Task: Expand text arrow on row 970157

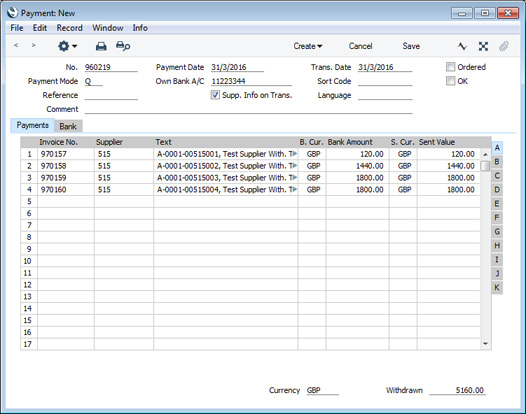Action: click(x=294, y=154)
